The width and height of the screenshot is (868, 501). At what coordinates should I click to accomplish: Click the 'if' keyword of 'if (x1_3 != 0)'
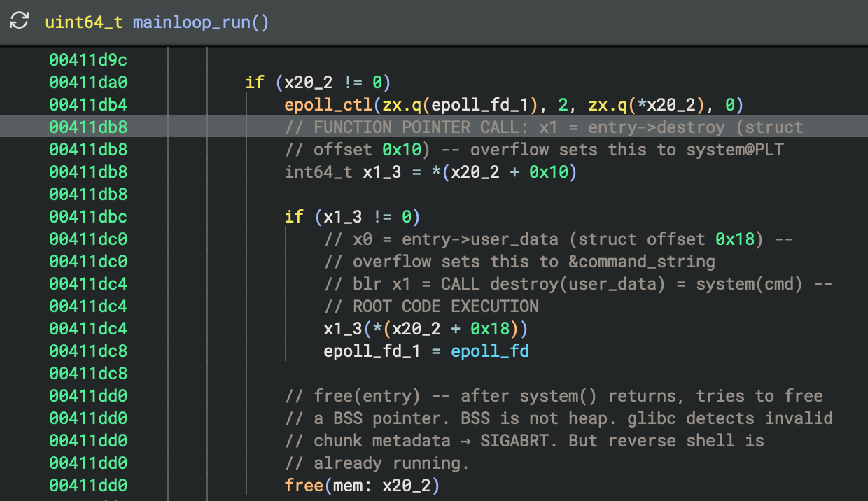[x=294, y=217]
